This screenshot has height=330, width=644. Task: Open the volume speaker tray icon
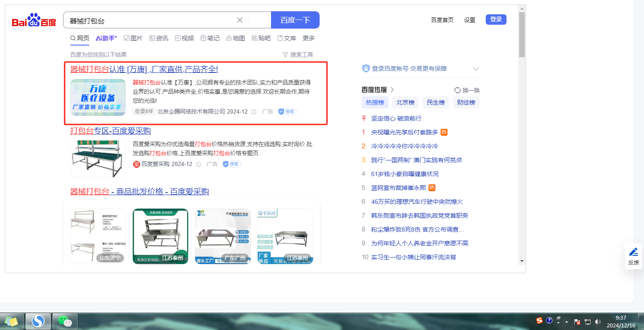(x=598, y=322)
